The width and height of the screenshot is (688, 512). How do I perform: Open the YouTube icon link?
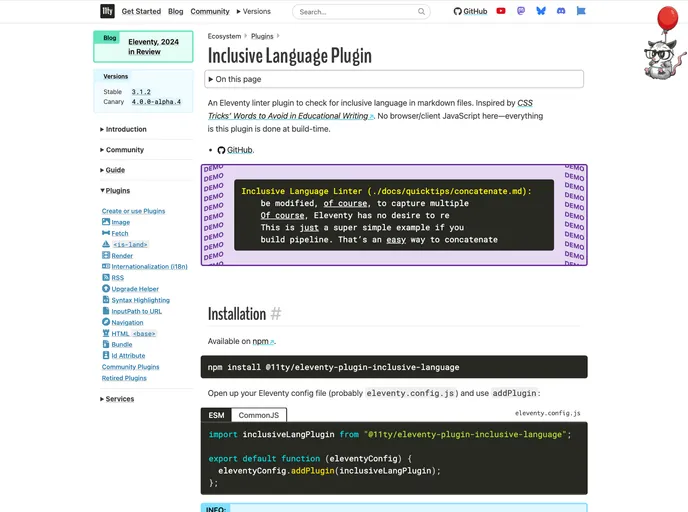click(x=501, y=11)
